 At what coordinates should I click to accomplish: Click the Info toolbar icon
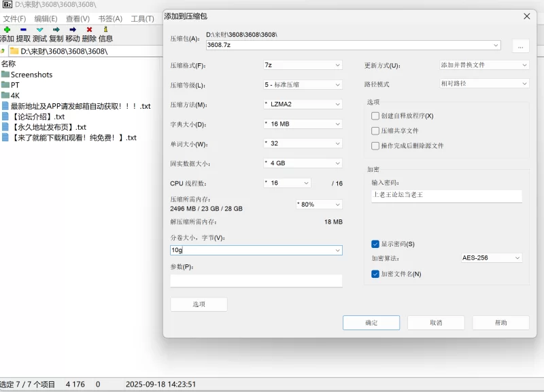pos(105,30)
